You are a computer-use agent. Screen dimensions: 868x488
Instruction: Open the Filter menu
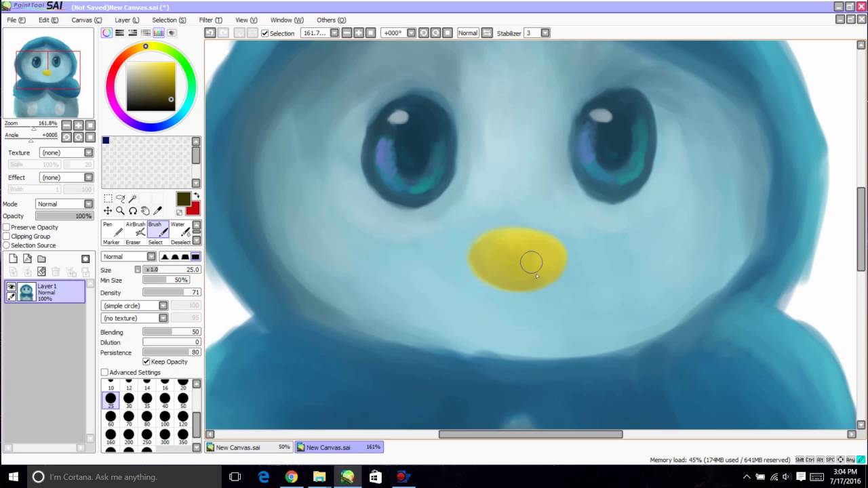[x=210, y=20]
